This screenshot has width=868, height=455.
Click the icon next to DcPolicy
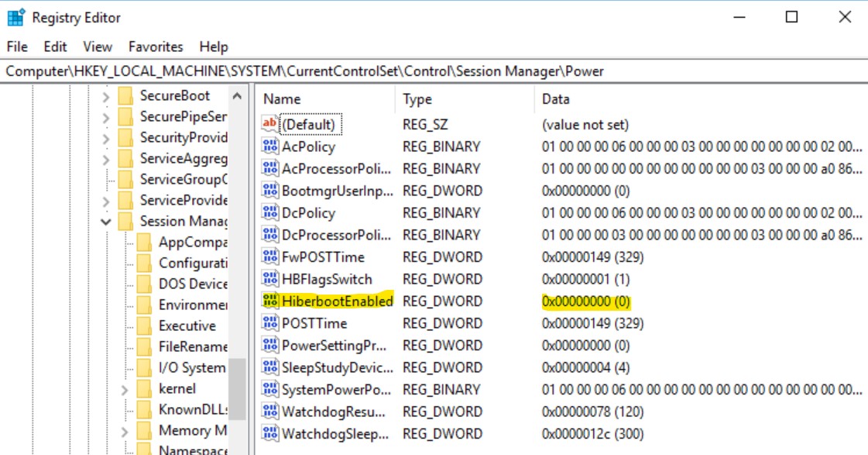click(269, 212)
